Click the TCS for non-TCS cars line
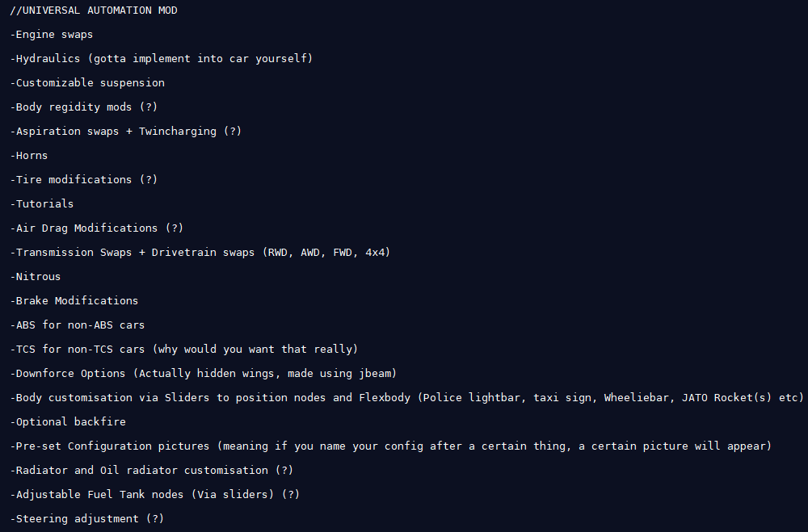Image resolution: width=808 pixels, height=532 pixels. point(184,350)
